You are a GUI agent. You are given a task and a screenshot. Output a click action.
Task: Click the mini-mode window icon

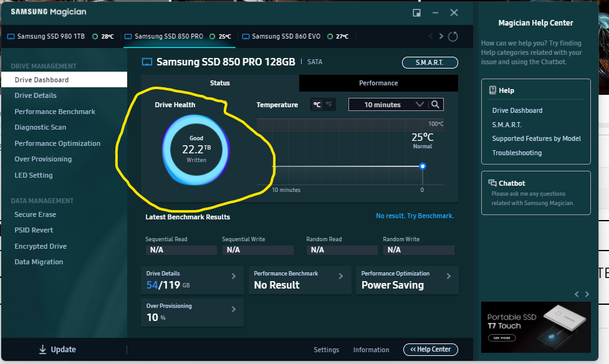click(417, 13)
